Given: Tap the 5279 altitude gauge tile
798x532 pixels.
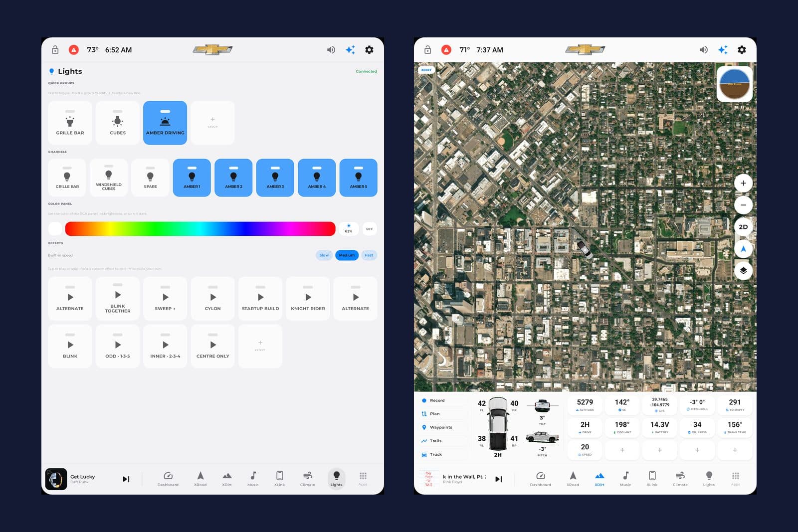Looking at the screenshot, I should coord(585,405).
